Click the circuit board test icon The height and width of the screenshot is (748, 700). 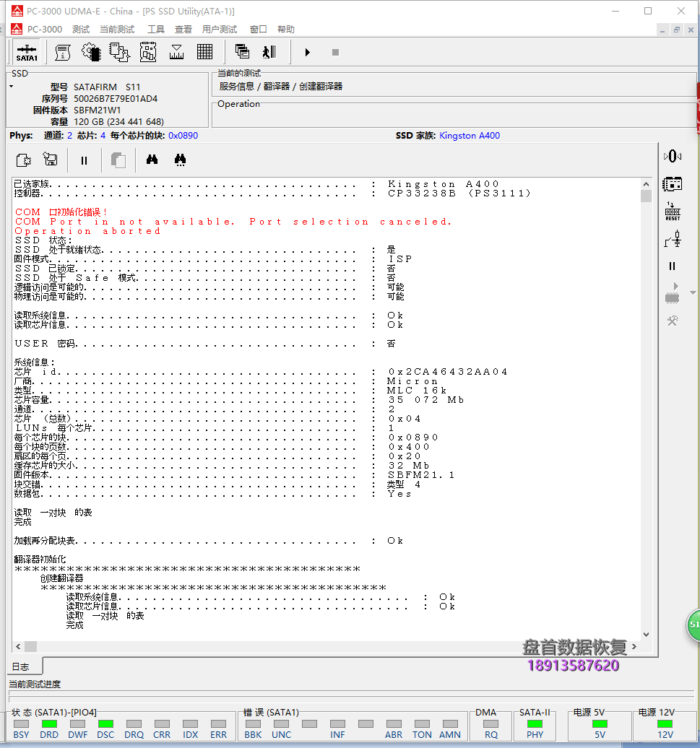[x=148, y=53]
